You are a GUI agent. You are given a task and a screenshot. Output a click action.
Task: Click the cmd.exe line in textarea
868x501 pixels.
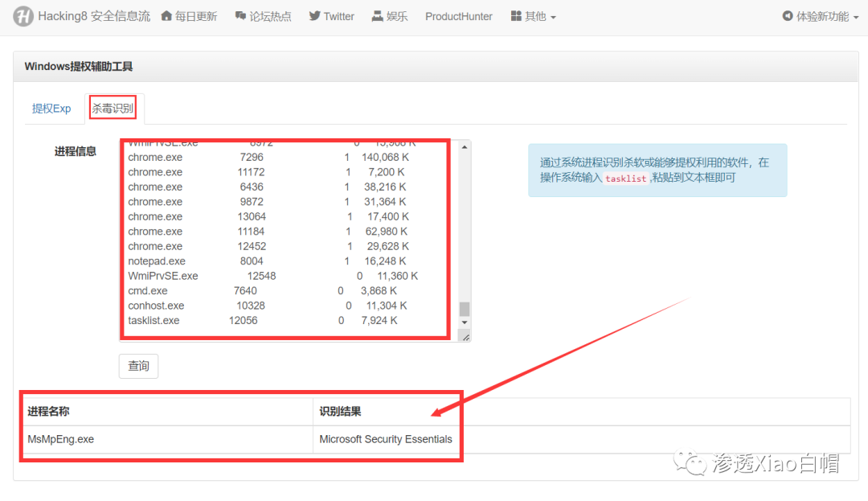(x=262, y=290)
